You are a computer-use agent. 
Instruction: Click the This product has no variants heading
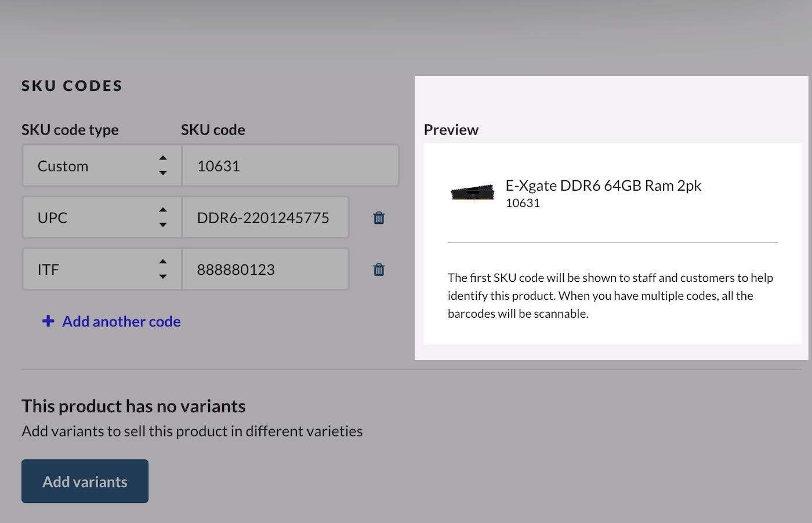133,406
